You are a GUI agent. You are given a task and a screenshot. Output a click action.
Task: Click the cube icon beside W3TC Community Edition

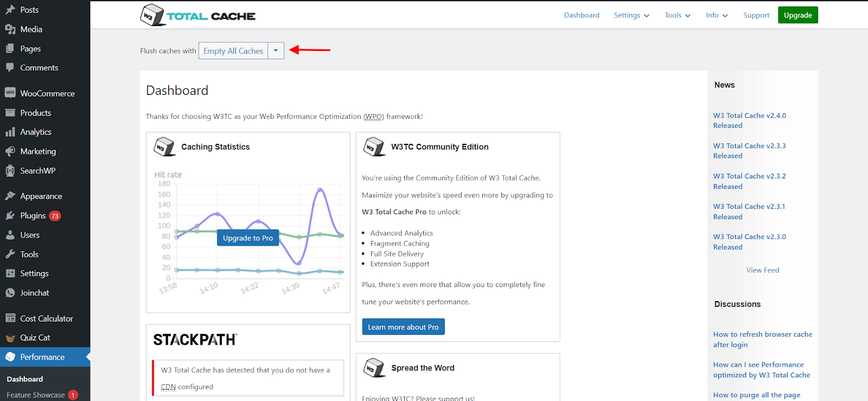374,147
